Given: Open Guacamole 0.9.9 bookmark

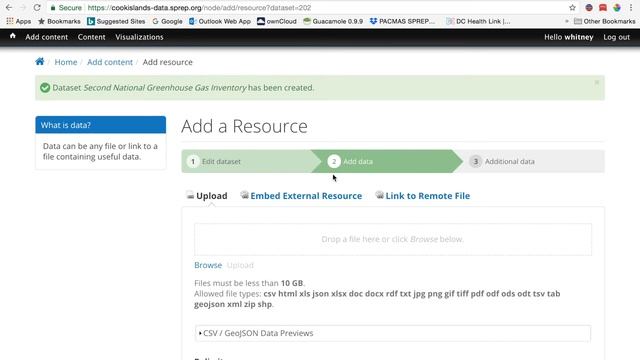Looking at the screenshot, I should tap(333, 21).
